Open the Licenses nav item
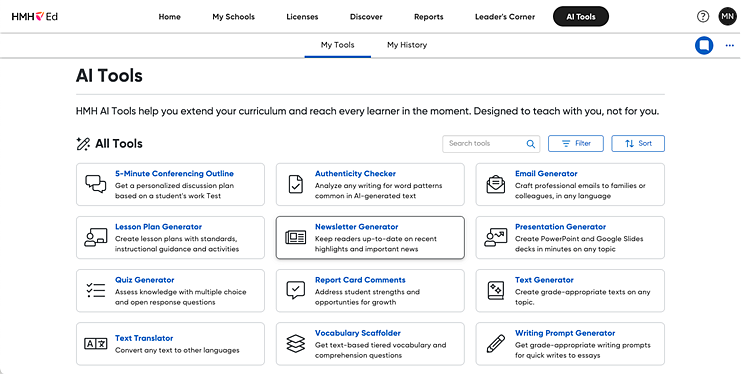Viewport: 742px width, 375px height. pos(302,17)
